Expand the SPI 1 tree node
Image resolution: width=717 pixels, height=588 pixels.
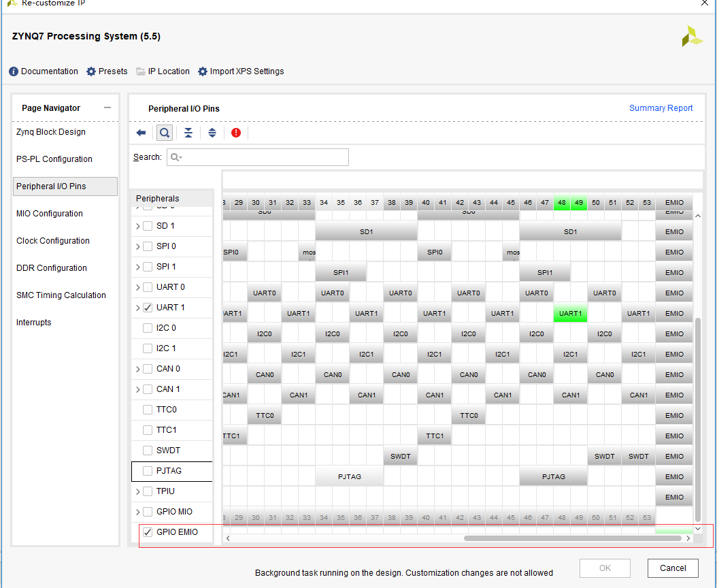[137, 267]
